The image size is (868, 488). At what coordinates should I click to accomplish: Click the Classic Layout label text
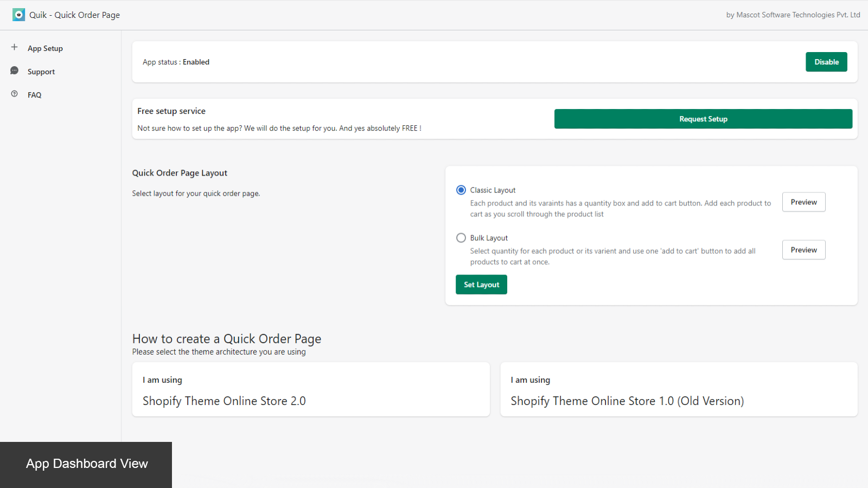click(493, 190)
